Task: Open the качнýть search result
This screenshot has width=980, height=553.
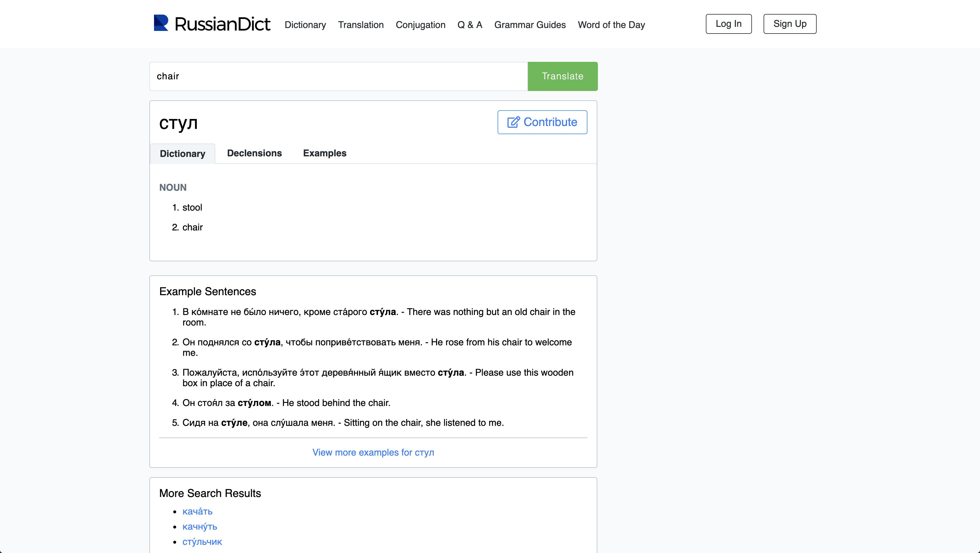Action: point(199,527)
